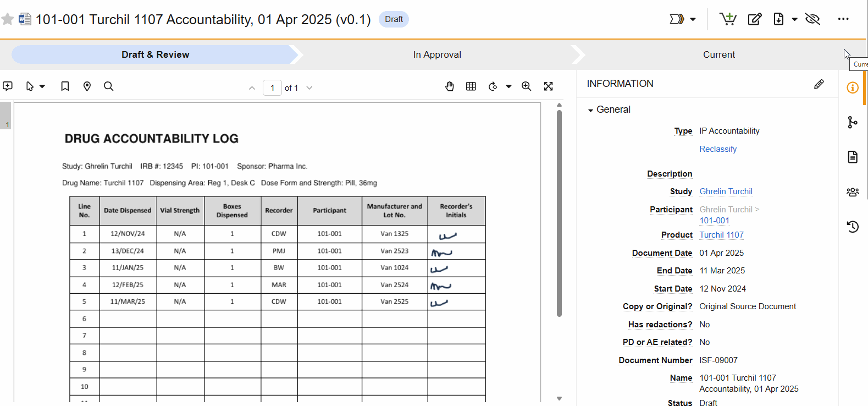Click the location pin icon
868x406 pixels.
click(x=87, y=86)
